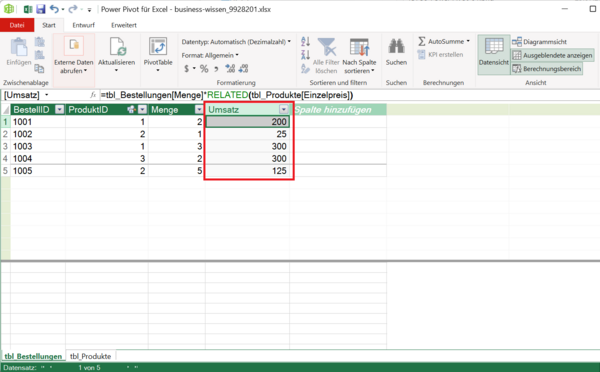Image resolution: width=600 pixels, height=372 pixels.
Task: Click the append paste icon
Action: pos(39,42)
